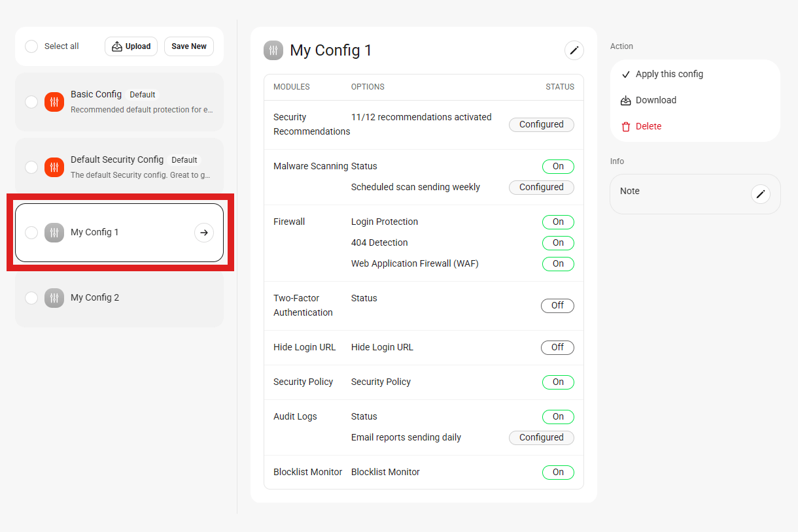Open the Default Security Config list item
This screenshot has width=798, height=532.
point(119,167)
